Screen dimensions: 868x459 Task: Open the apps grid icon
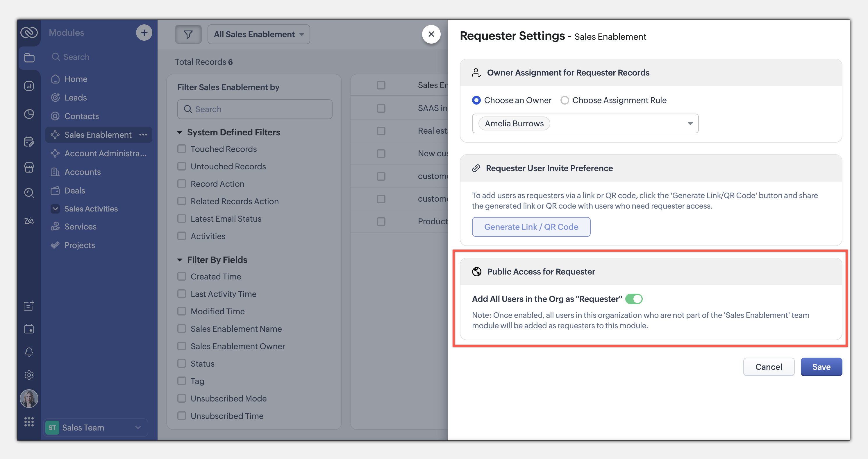[x=29, y=422]
